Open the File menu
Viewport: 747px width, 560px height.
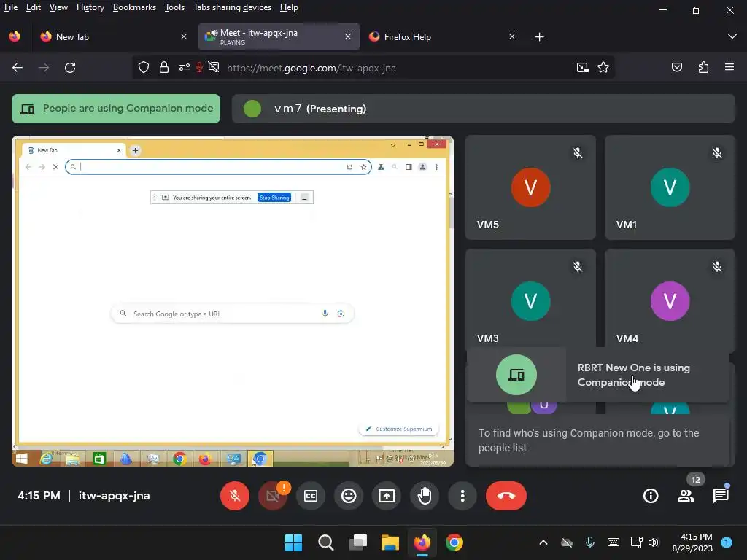pyautogui.click(x=10, y=7)
